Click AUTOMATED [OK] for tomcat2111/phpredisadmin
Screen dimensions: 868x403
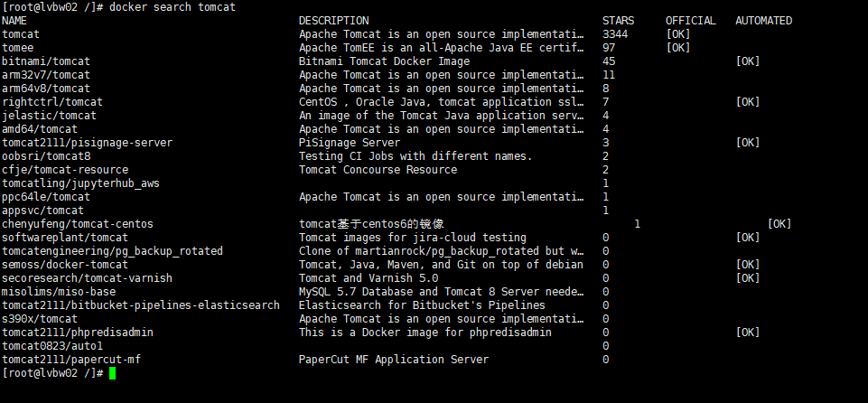coord(748,333)
